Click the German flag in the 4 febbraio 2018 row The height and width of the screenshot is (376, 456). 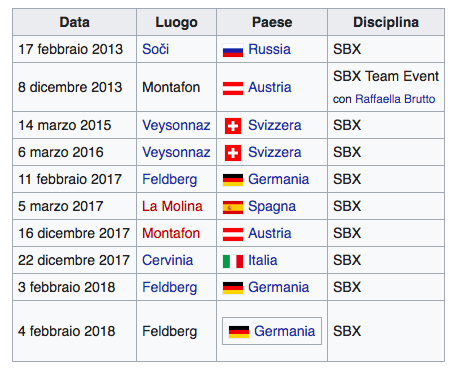[239, 332]
